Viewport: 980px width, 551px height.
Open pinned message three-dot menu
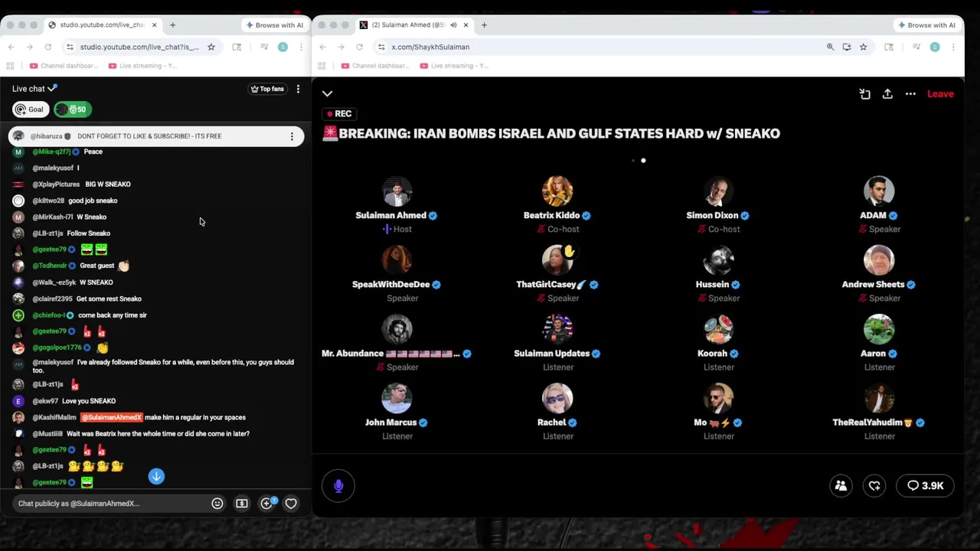(292, 136)
